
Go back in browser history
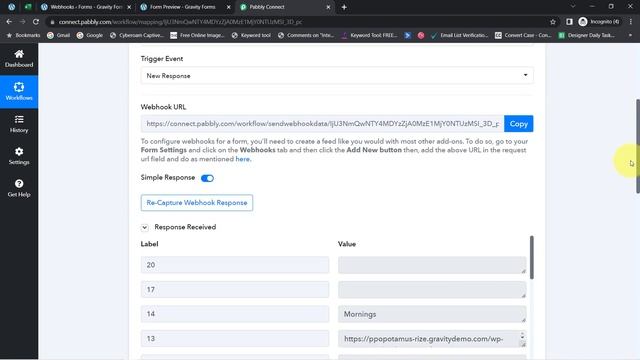(x=9, y=22)
